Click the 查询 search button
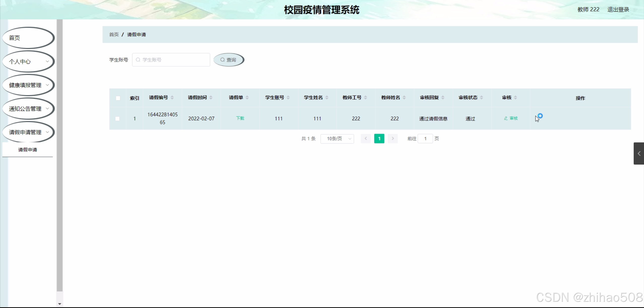644x308 pixels. (229, 60)
